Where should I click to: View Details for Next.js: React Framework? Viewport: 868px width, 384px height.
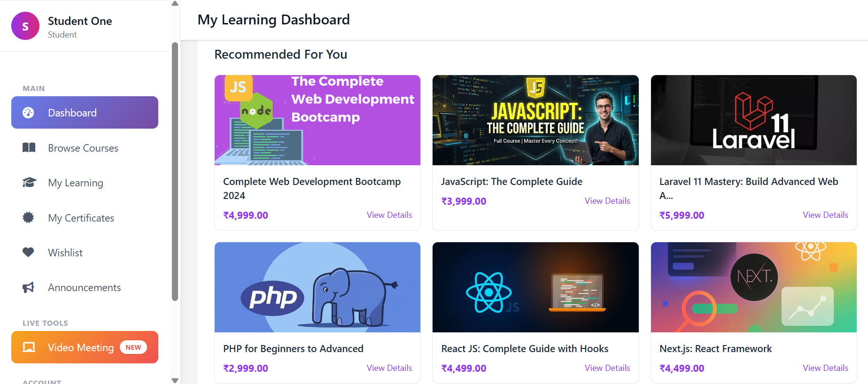[825, 368]
